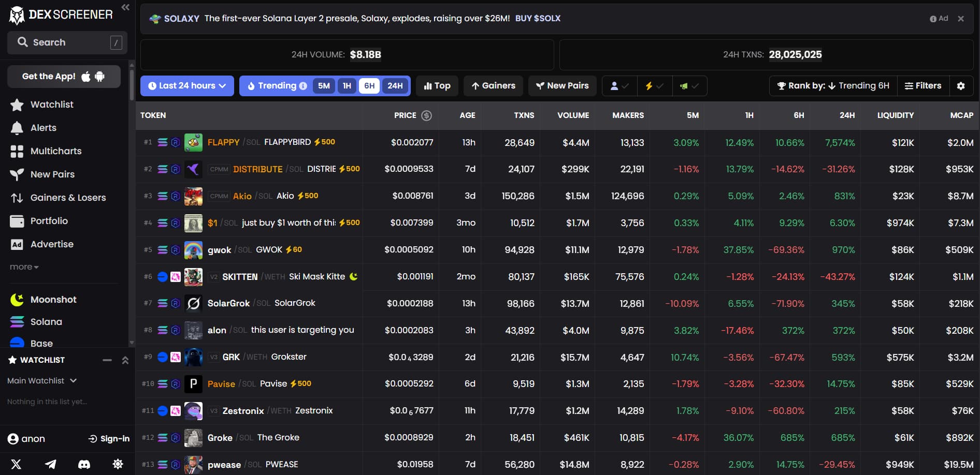Open the Apple app store icon
980x475 pixels.
tap(86, 77)
